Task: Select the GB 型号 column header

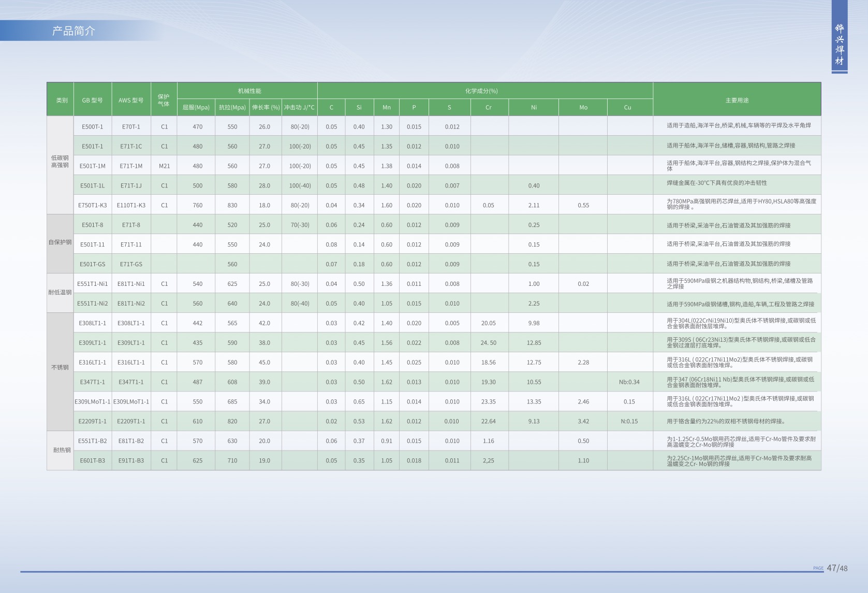Action: click(92, 100)
